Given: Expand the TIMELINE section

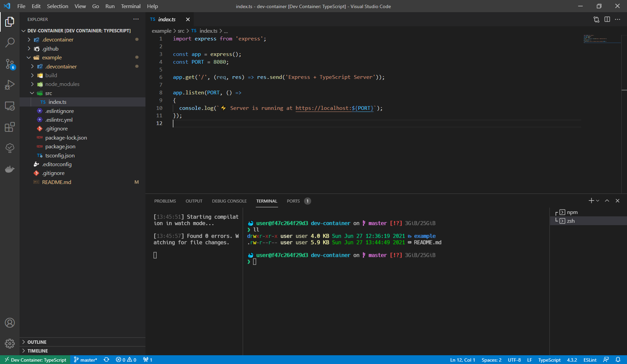Looking at the screenshot, I should (x=83, y=351).
